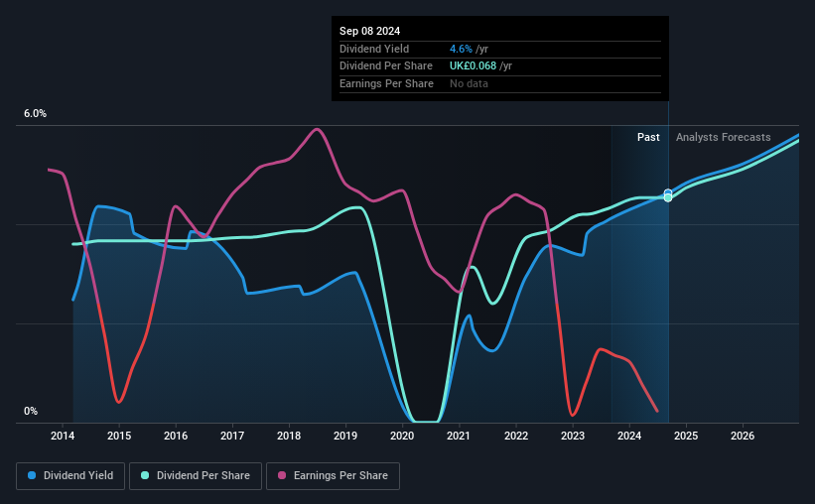Click the 2016 x-axis year label

pyautogui.click(x=176, y=436)
